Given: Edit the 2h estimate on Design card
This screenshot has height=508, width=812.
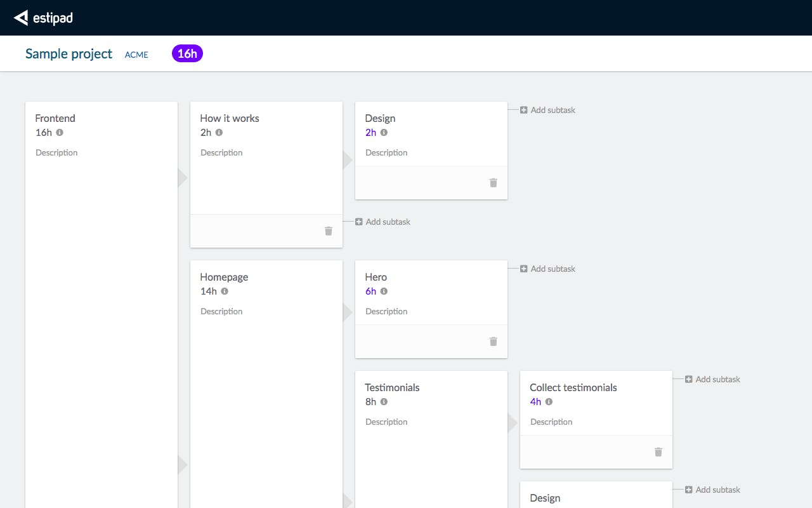Looking at the screenshot, I should (x=370, y=133).
